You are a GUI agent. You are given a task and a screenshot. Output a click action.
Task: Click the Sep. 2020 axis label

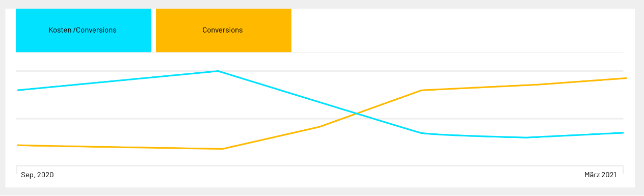pyautogui.click(x=37, y=175)
